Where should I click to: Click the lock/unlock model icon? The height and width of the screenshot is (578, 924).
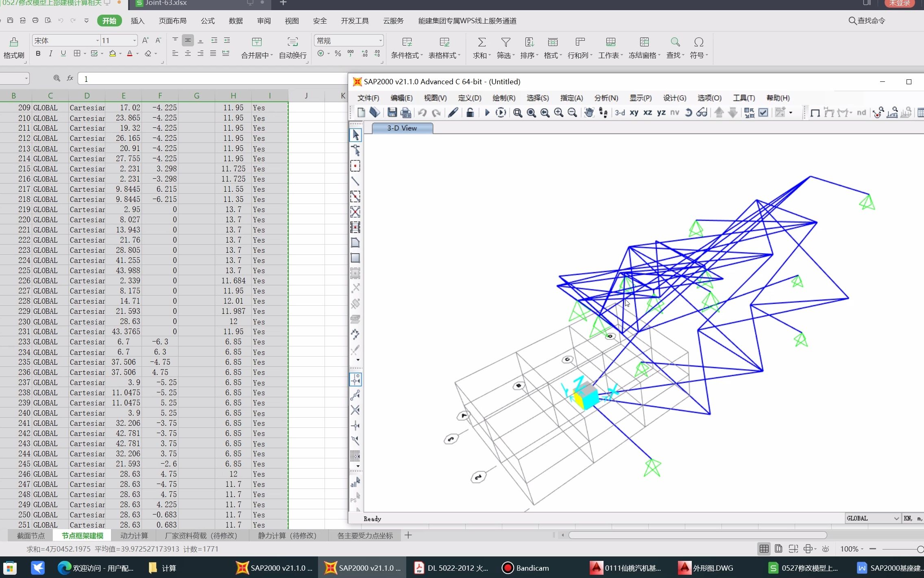click(470, 113)
